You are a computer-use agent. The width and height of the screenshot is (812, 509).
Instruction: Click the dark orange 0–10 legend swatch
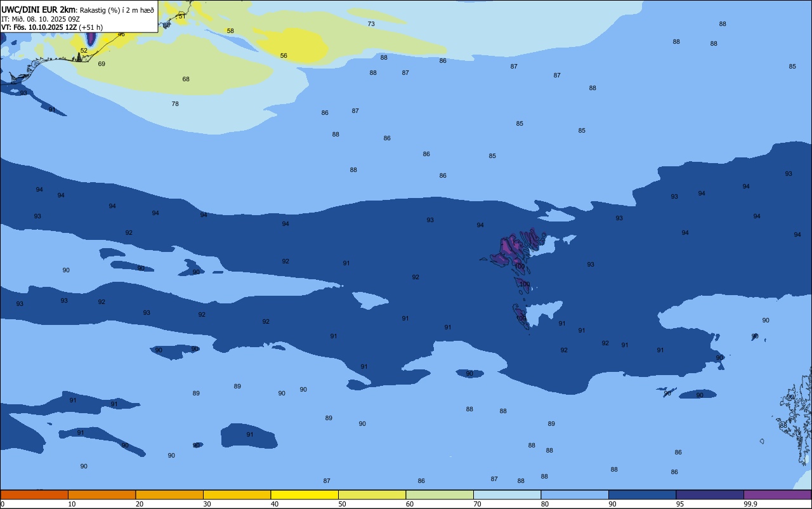34,494
